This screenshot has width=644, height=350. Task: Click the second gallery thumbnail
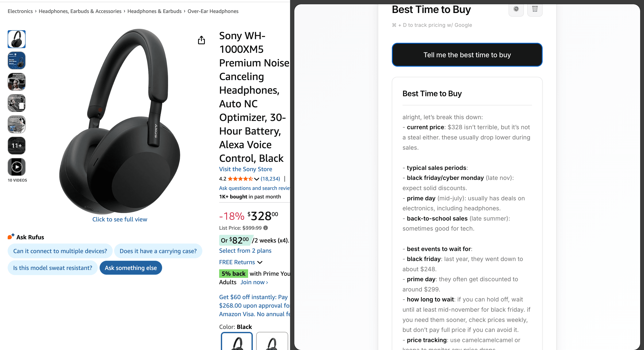point(16,60)
